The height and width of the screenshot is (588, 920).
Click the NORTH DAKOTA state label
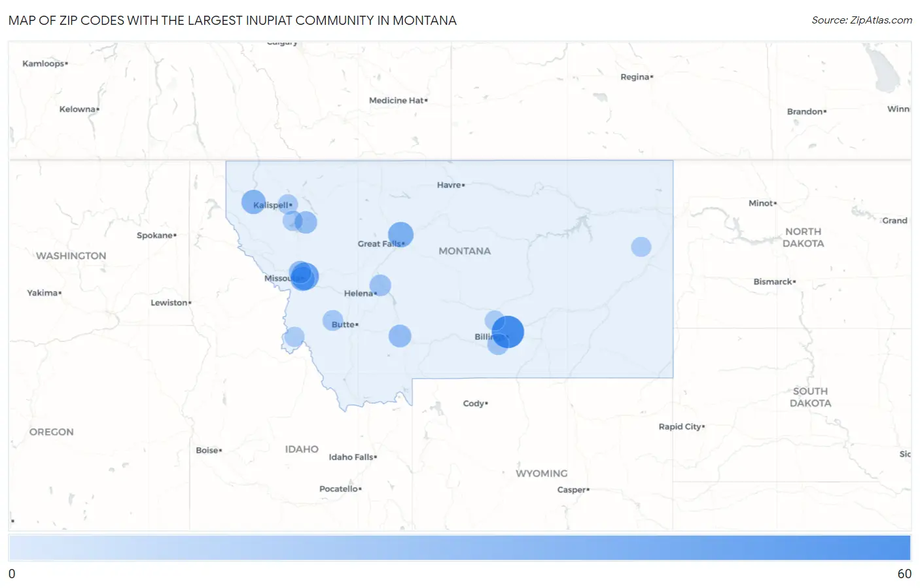[804, 237]
